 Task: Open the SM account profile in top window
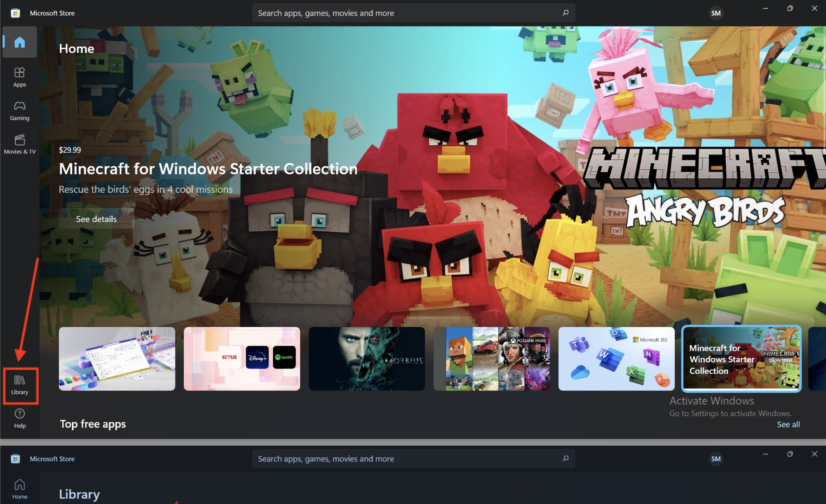tap(716, 13)
